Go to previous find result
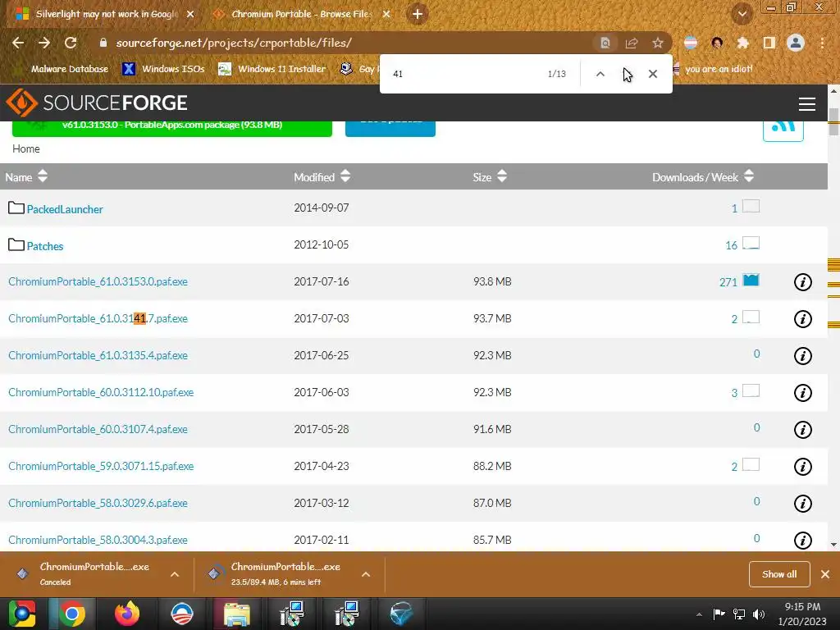The image size is (840, 630). 600,74
